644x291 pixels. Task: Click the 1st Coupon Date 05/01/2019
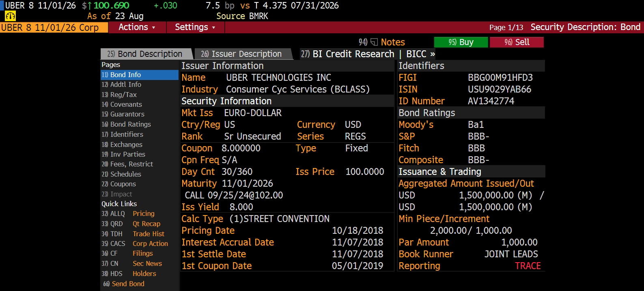358,266
